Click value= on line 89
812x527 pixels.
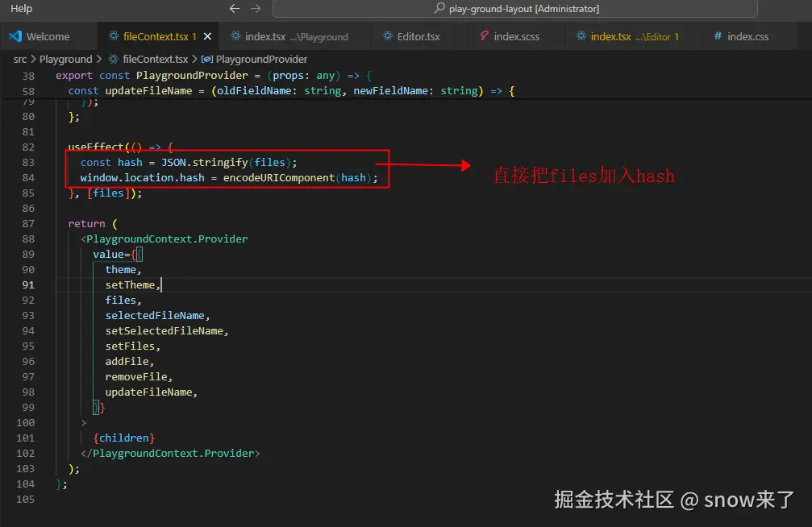pos(111,254)
